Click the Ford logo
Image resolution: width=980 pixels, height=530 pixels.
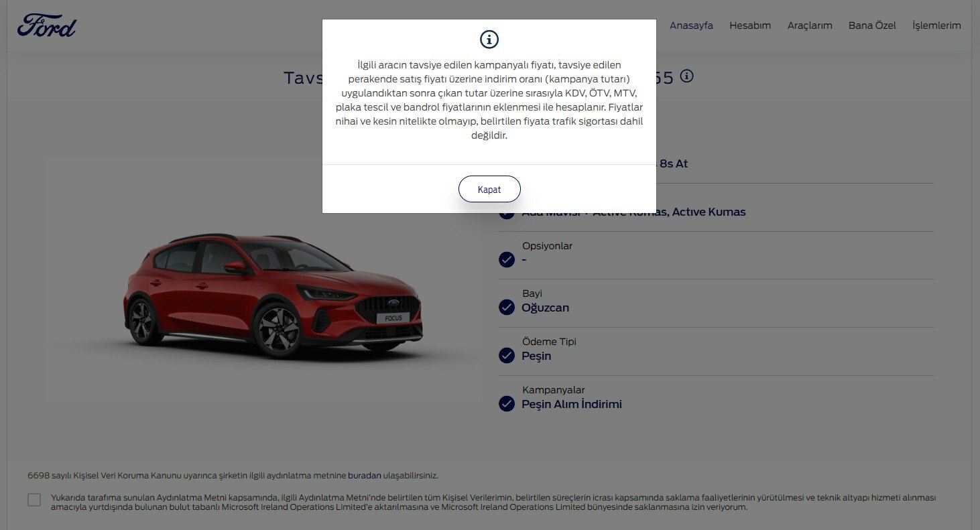(47, 25)
